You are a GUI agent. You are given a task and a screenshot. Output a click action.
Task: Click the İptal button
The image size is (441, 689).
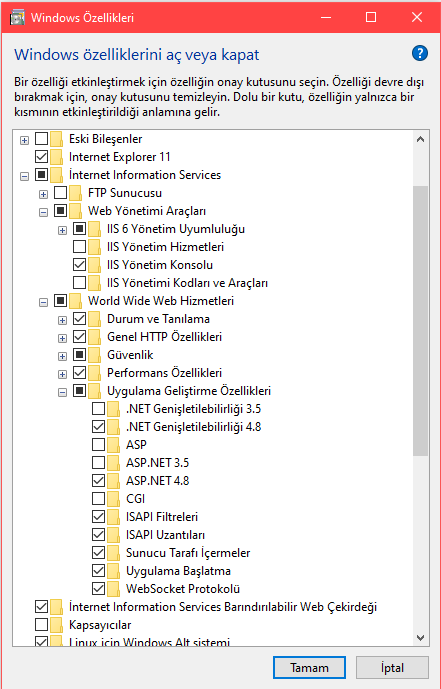[x=392, y=668]
